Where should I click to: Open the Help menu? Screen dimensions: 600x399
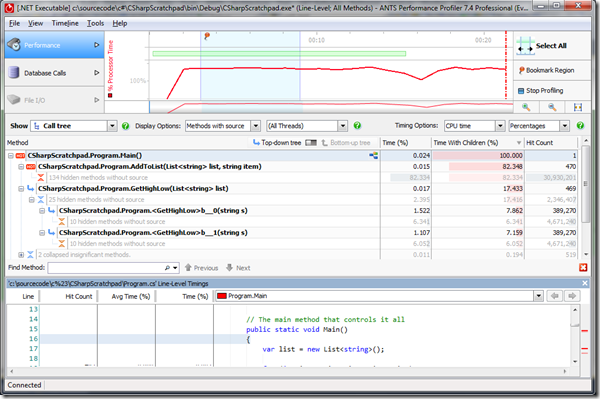pos(119,23)
